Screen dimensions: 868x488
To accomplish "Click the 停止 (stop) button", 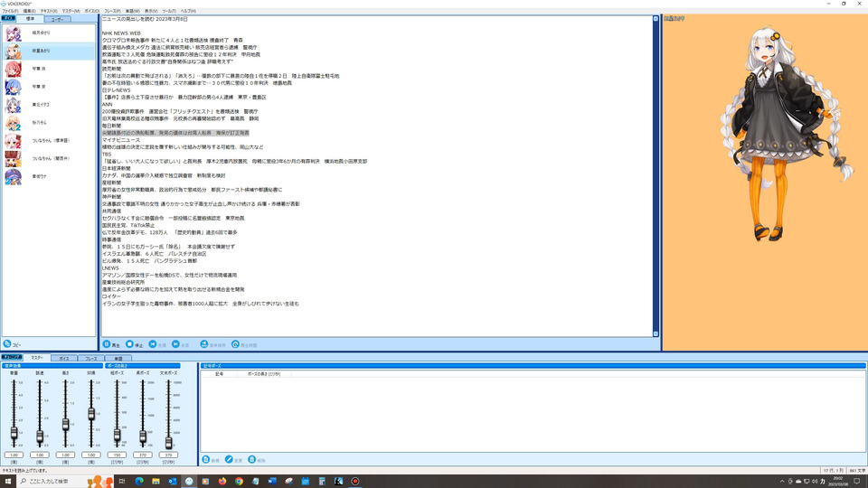I will pos(134,344).
